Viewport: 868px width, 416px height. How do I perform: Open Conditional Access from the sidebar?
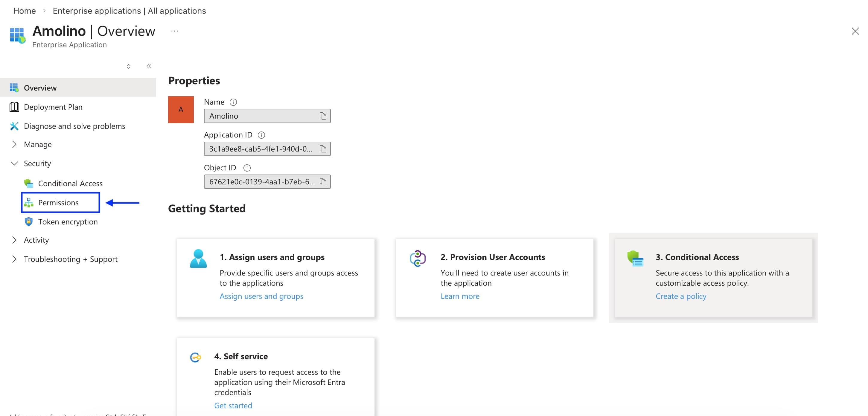pyautogui.click(x=70, y=183)
